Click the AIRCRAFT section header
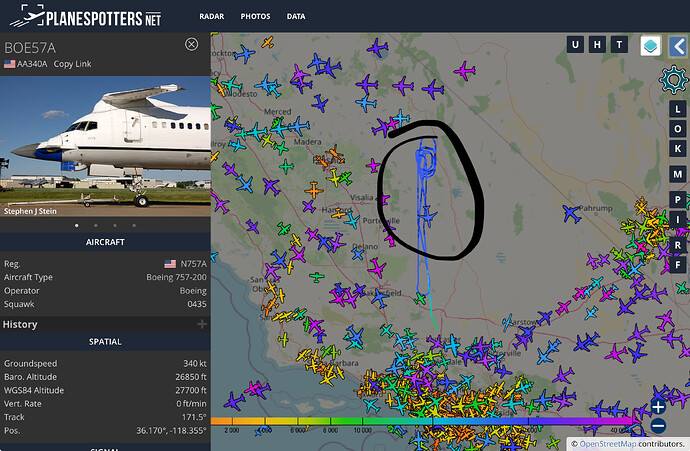The height and width of the screenshot is (451, 690). point(105,242)
